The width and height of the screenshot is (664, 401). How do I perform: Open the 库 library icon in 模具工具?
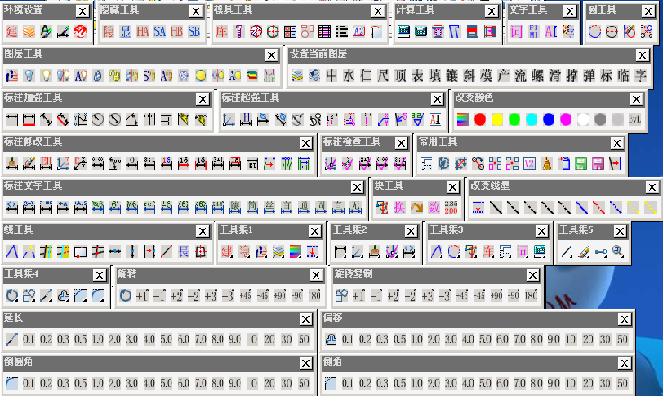(221, 32)
